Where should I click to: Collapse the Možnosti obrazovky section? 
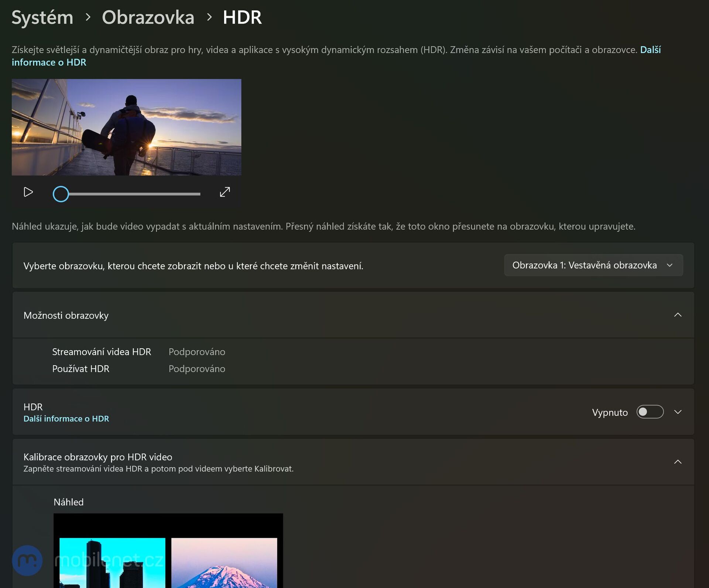677,315
